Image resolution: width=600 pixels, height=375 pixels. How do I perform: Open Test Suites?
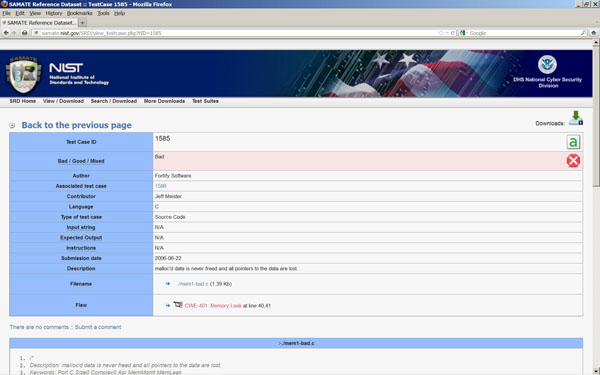point(205,101)
